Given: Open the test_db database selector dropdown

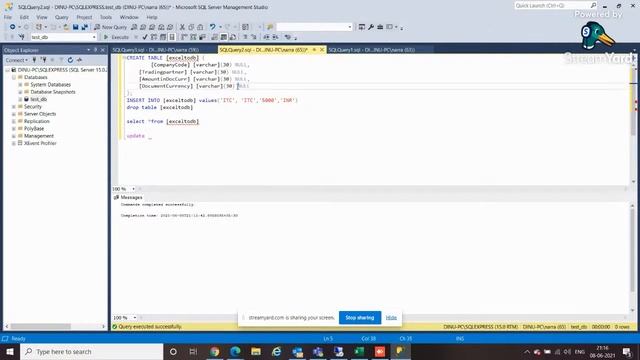Looking at the screenshot, I should click(x=94, y=37).
